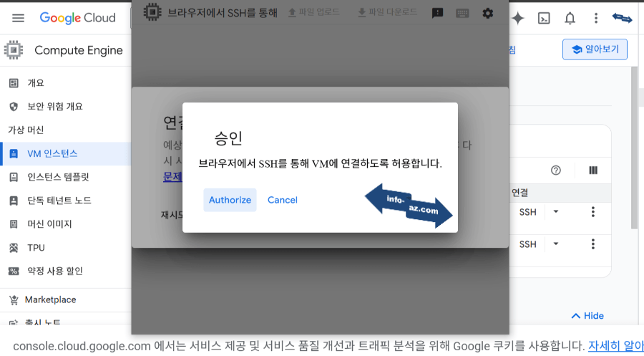The height and width of the screenshot is (356, 644).
Task: Click the 파일 다운로드 download button
Action: pos(387,12)
